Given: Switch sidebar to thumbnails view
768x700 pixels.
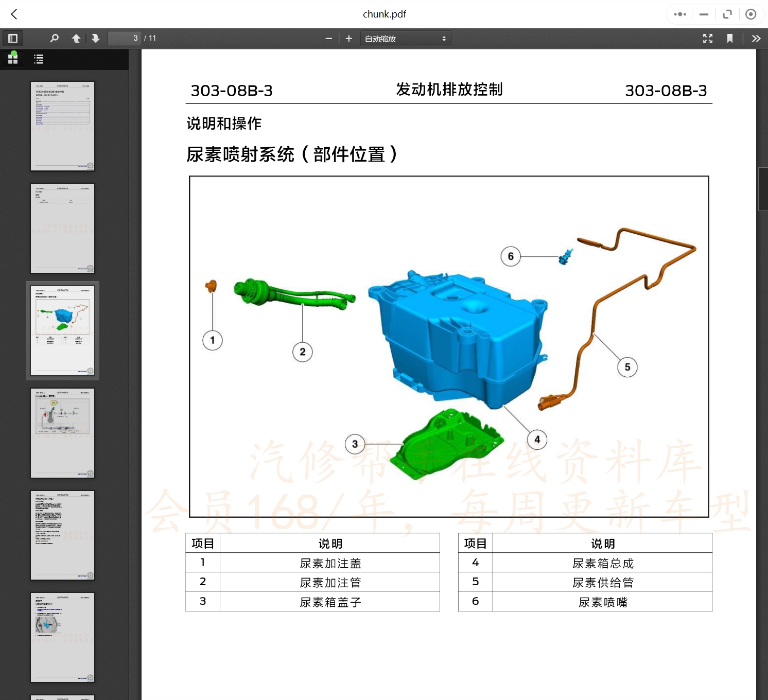Looking at the screenshot, I should 12,59.
